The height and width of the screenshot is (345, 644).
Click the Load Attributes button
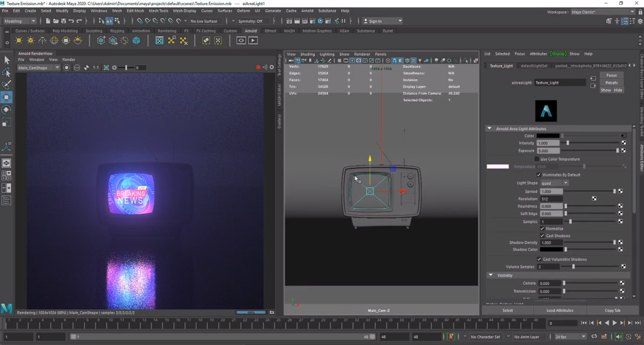click(x=560, y=310)
